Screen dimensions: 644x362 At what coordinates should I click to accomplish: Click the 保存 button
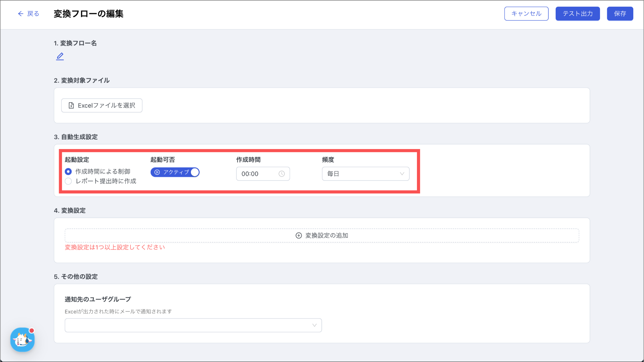[620, 14]
